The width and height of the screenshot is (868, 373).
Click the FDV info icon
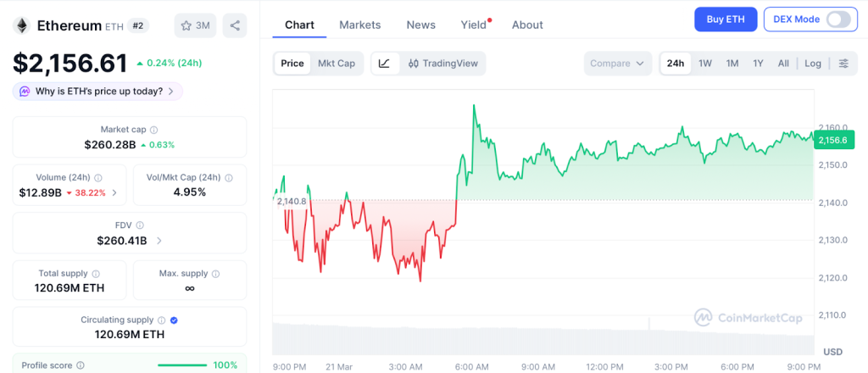140,225
